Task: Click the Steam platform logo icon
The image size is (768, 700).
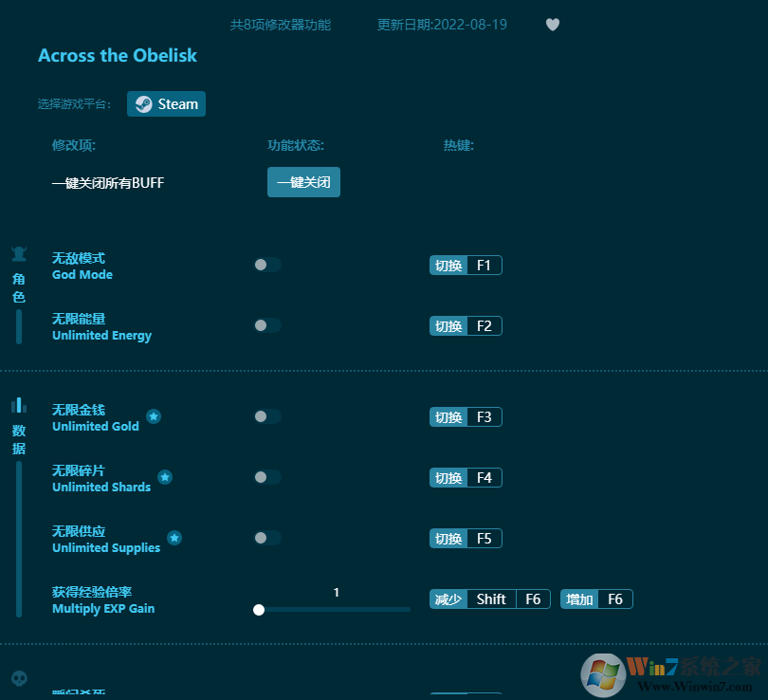Action: click(x=143, y=104)
